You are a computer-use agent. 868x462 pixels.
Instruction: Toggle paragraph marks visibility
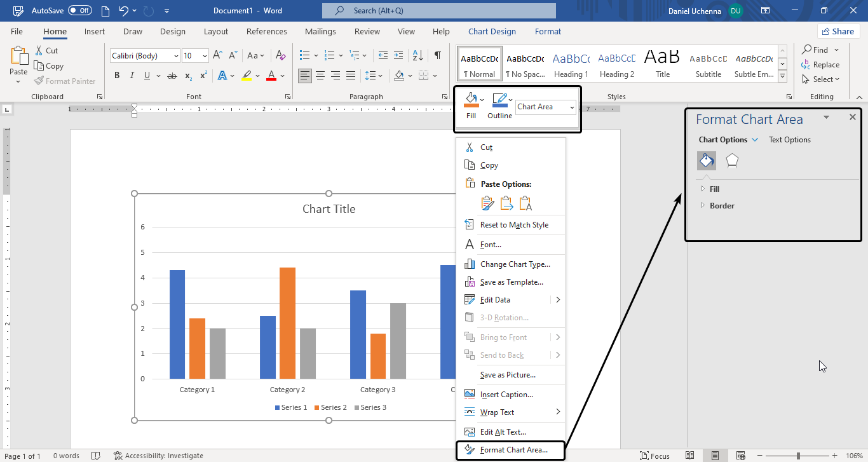pos(437,56)
